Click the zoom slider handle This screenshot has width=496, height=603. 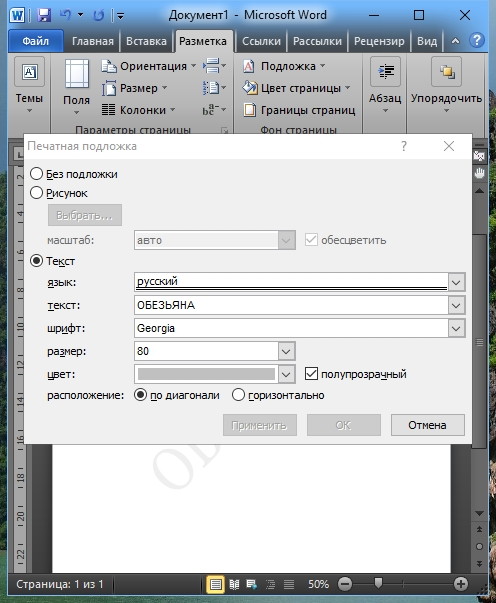[x=378, y=583]
